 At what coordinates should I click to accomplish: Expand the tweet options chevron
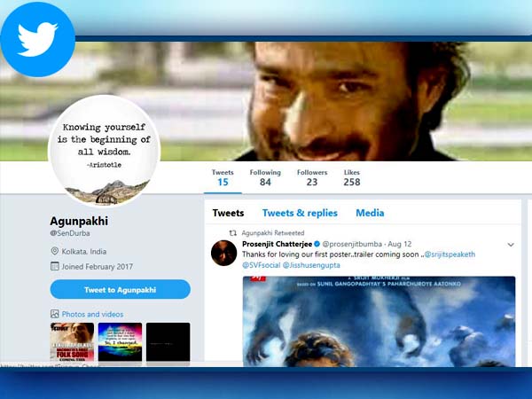[x=511, y=245]
